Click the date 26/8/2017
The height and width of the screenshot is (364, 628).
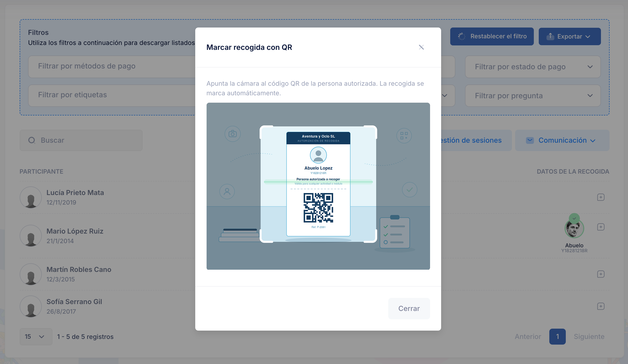61,312
